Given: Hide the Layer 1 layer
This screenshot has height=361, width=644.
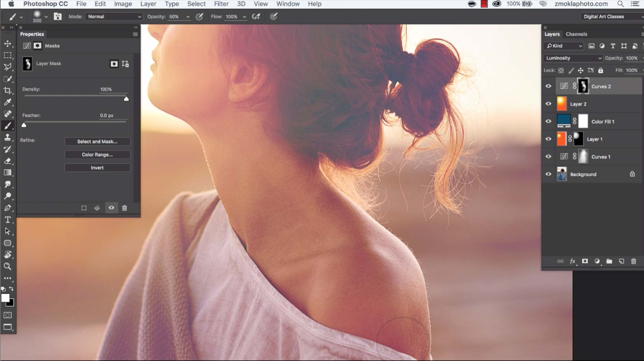Looking at the screenshot, I should [x=548, y=139].
